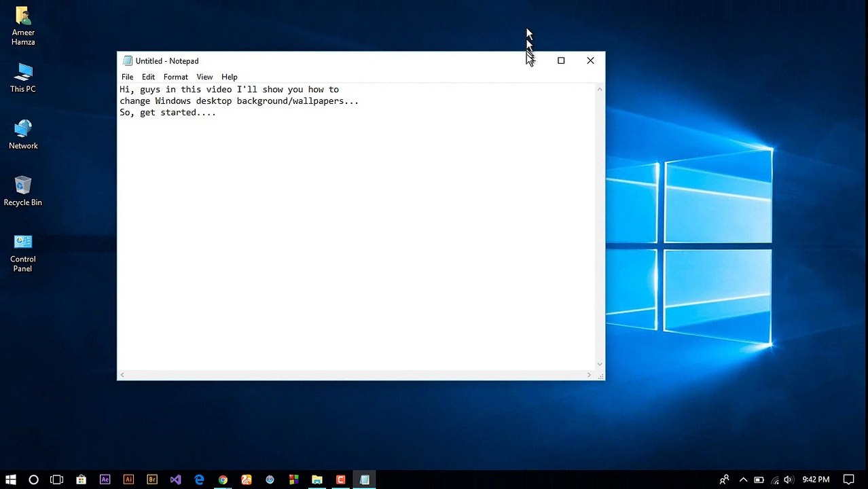Open Ameer Hamza user folder
The width and height of the screenshot is (868, 489).
click(23, 26)
